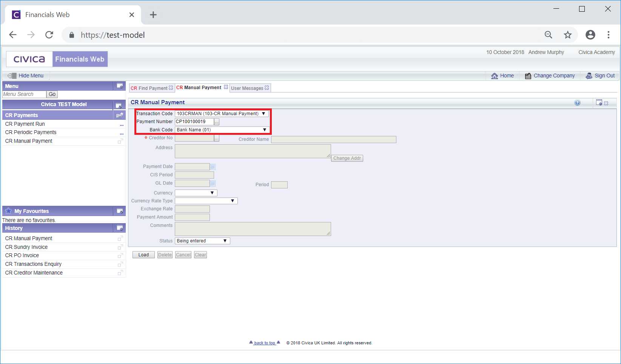The width and height of the screenshot is (621, 364).
Task: Click the Change Addr button
Action: (347, 158)
